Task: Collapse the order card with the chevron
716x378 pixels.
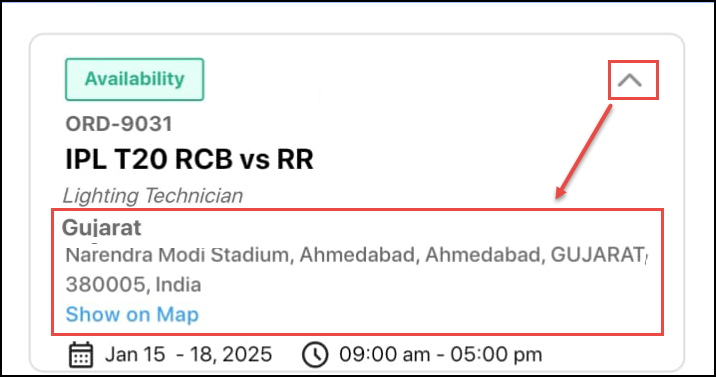Action: coord(630,80)
